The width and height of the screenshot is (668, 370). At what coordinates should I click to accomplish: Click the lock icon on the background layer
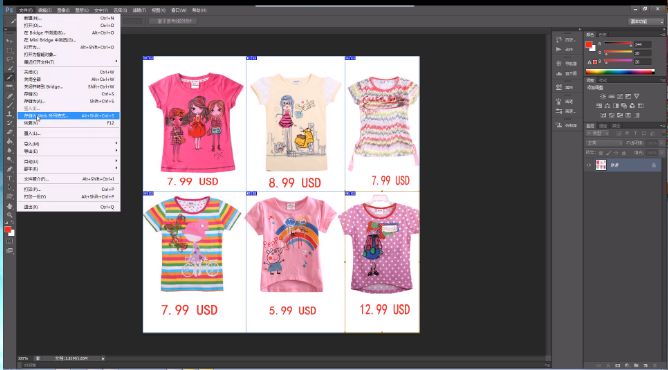point(654,165)
